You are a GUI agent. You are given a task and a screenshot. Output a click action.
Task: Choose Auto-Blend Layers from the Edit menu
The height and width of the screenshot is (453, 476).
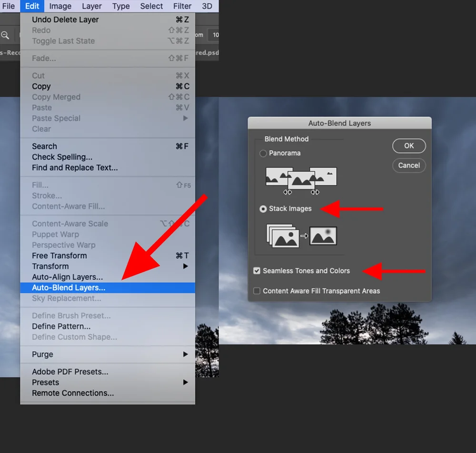point(68,287)
